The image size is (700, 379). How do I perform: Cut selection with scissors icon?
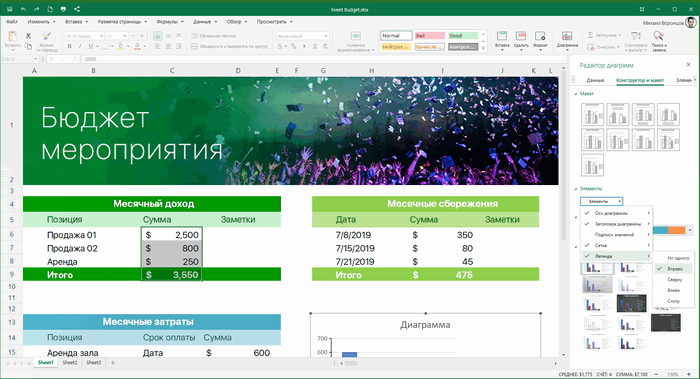pos(28,35)
